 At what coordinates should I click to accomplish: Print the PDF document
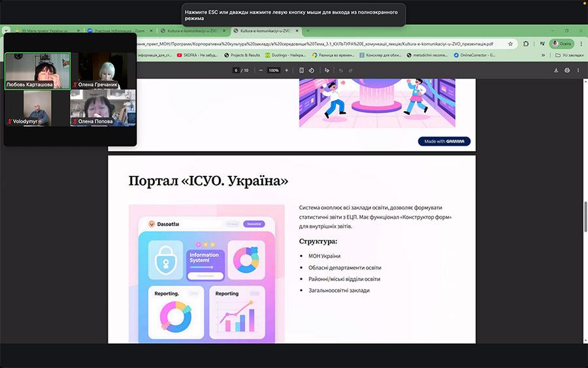click(x=567, y=70)
